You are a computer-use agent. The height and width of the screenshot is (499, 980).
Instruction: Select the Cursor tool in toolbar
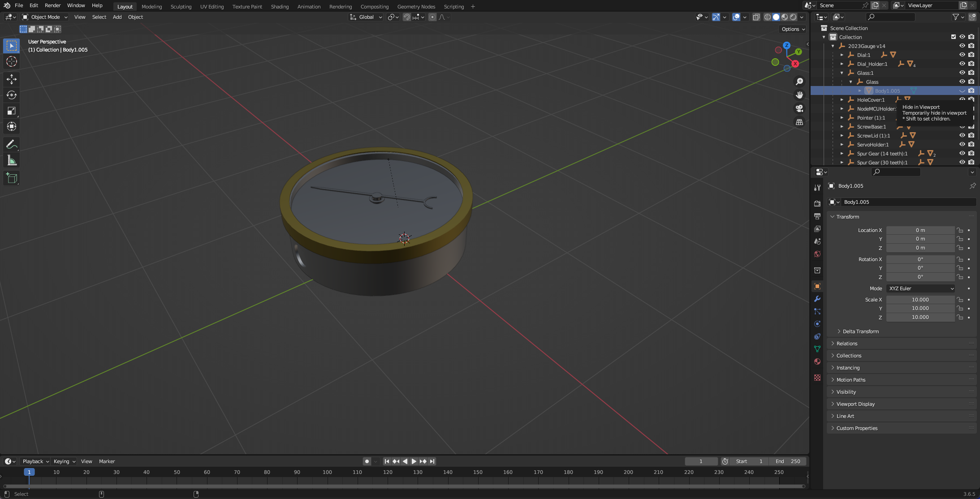[12, 61]
